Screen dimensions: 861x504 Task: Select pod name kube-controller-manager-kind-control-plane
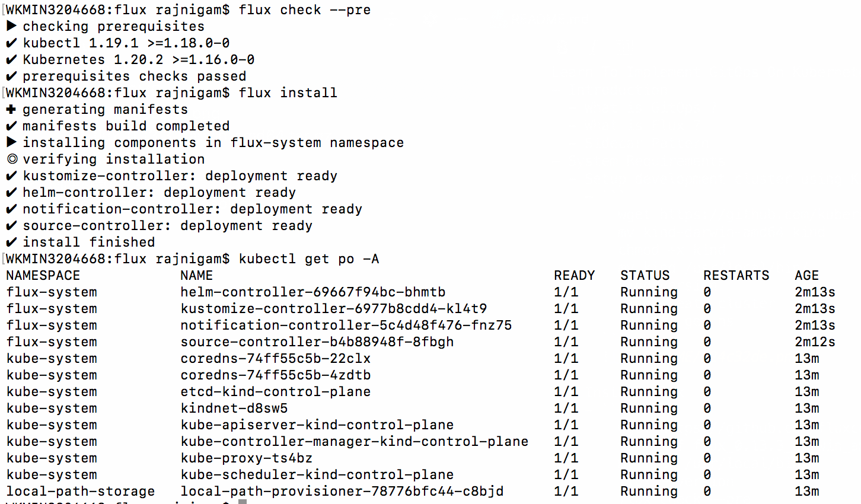355,442
